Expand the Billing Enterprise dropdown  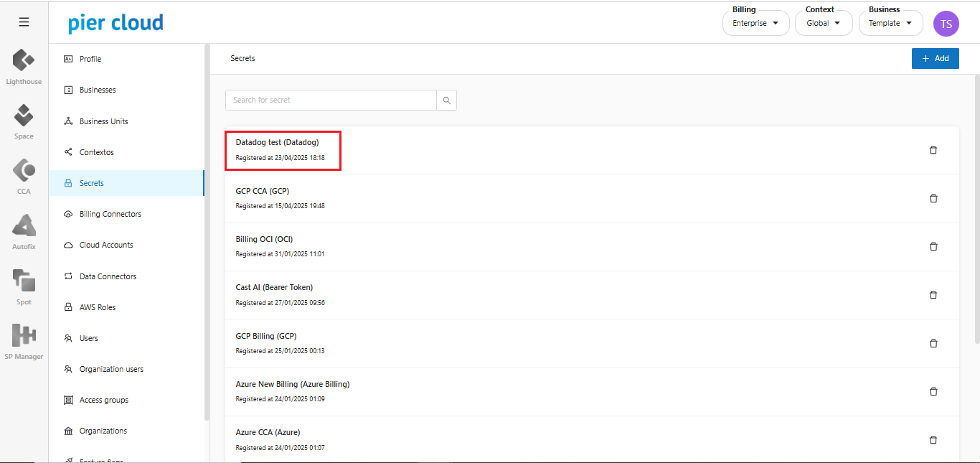755,23
